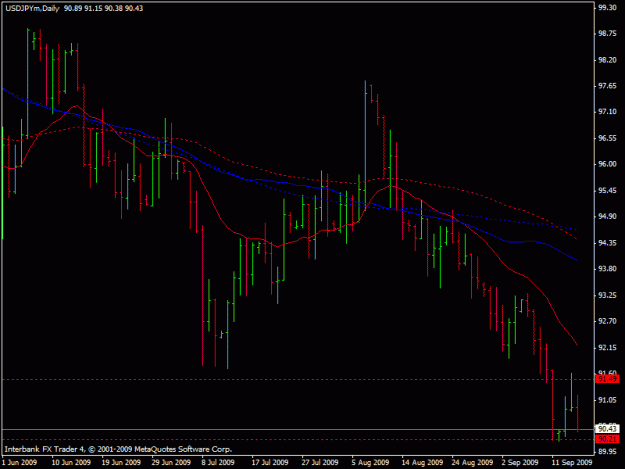Image resolution: width=625 pixels, height=469 pixels.
Task: Click the 8 Jul 2009 date label
Action: 218,462
